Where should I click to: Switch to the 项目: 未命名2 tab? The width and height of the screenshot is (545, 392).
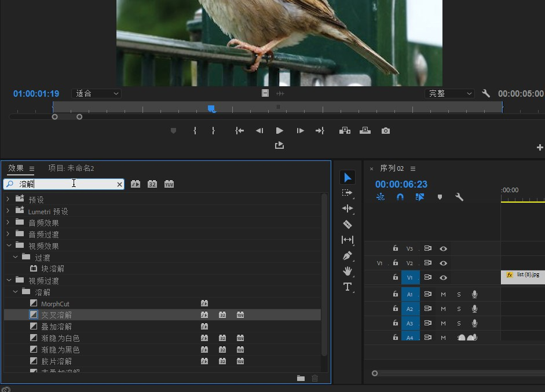click(x=71, y=168)
